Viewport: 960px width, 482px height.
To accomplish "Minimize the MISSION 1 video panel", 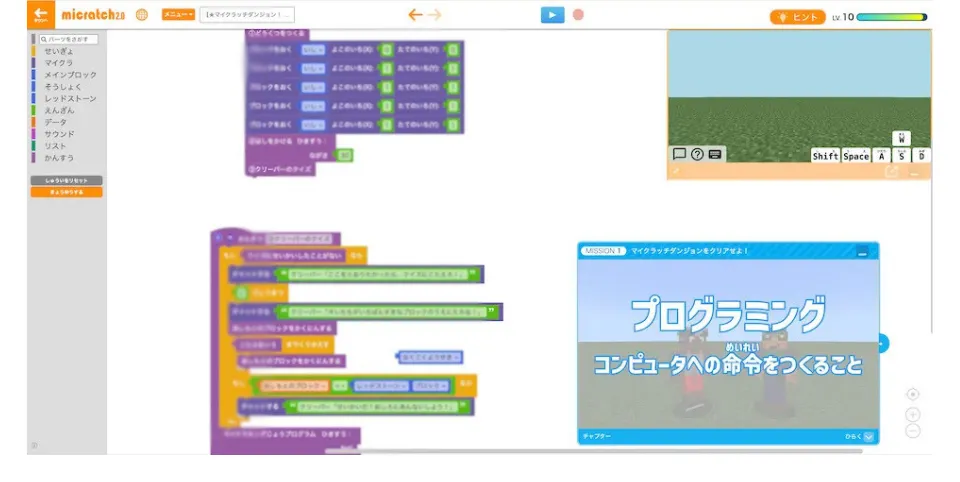I will coord(862,251).
